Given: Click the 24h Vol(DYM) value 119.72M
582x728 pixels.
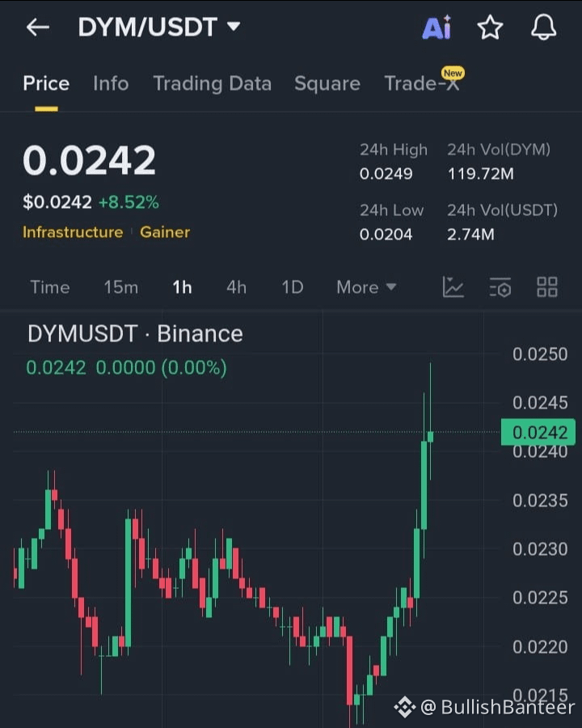Looking at the screenshot, I should (x=480, y=174).
